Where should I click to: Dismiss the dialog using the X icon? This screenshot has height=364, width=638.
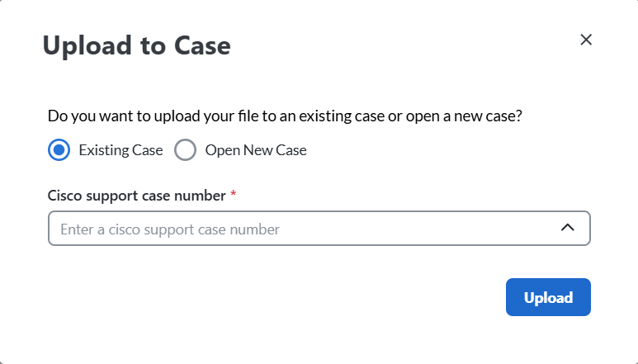[586, 40]
